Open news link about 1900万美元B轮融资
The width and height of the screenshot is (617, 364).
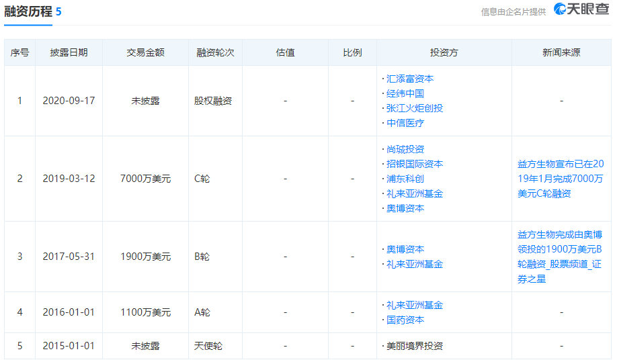pyautogui.click(x=560, y=257)
